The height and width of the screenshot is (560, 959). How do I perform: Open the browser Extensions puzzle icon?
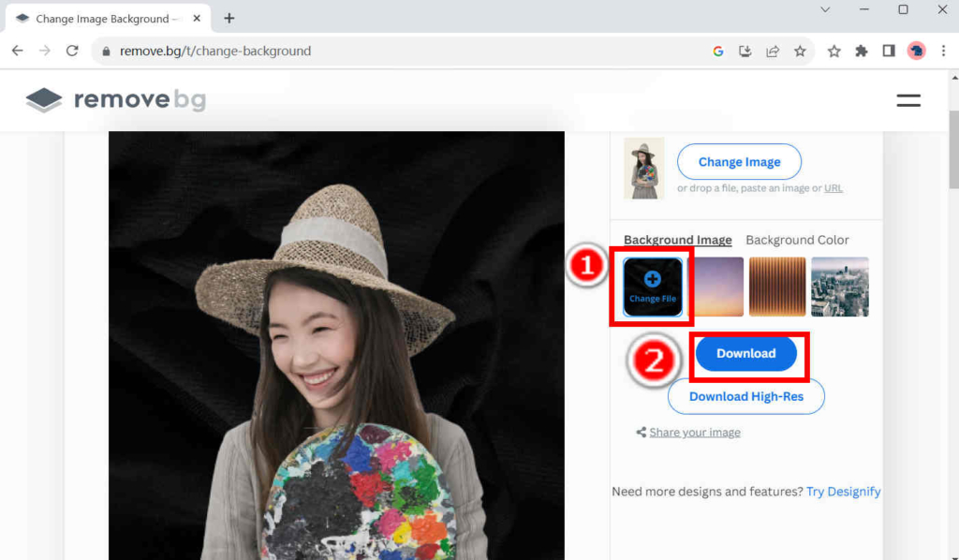click(862, 51)
